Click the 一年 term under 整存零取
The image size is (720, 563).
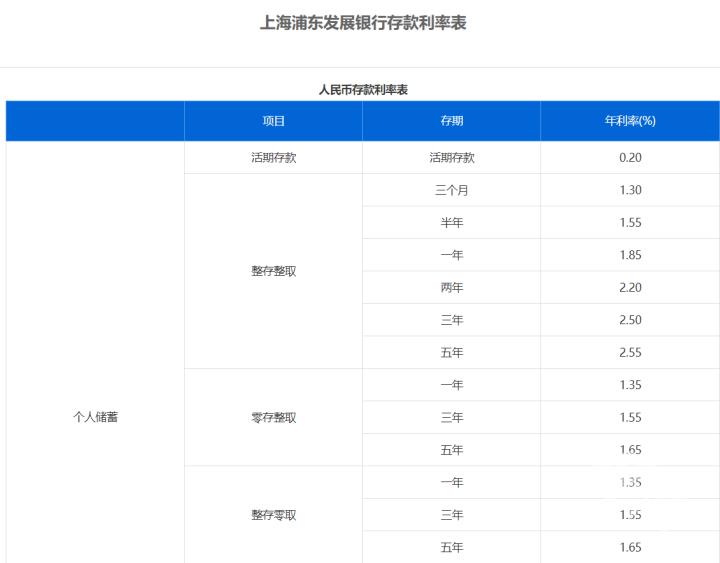451,482
